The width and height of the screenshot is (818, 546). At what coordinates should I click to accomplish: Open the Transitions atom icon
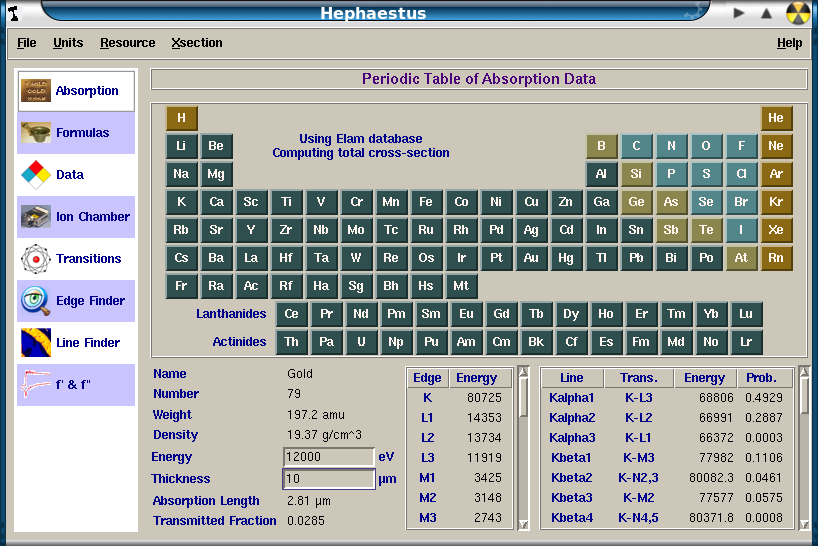tap(36, 259)
